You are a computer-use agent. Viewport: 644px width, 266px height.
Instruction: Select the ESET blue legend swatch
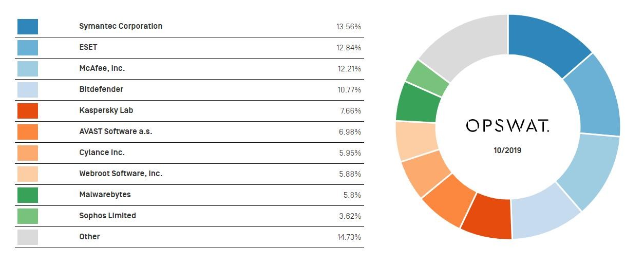[x=28, y=48]
